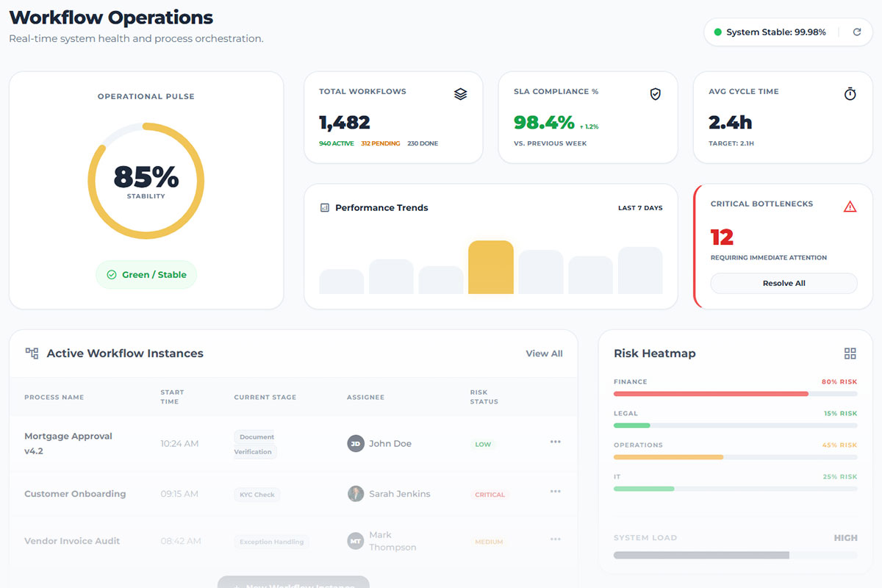Click the refresh icon beside System Stable
882x588 pixels.
coord(857,32)
